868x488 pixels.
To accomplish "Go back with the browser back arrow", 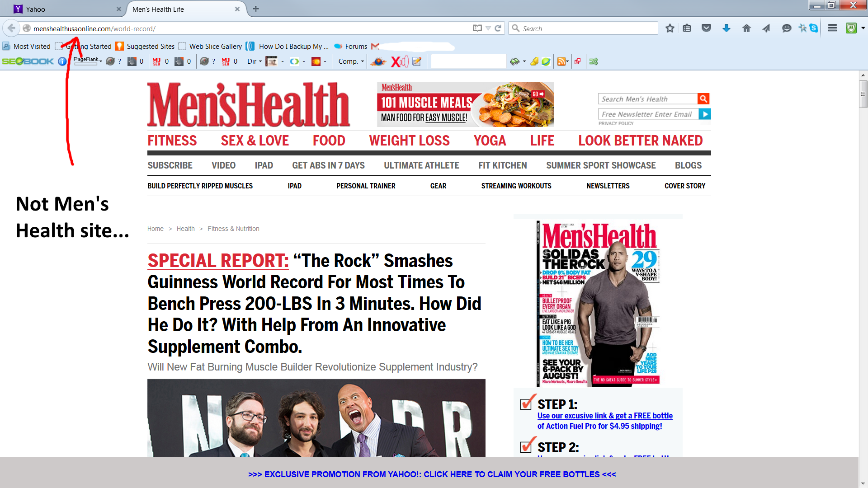I will point(11,28).
